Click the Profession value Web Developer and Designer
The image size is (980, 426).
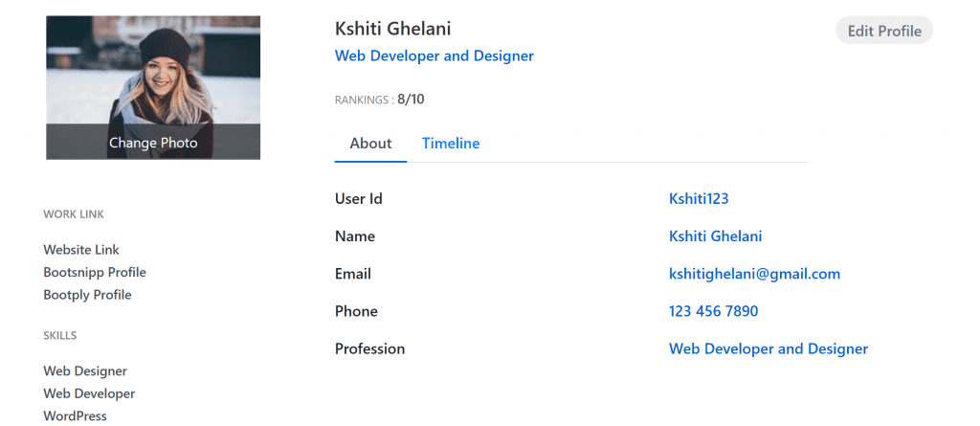(x=768, y=349)
